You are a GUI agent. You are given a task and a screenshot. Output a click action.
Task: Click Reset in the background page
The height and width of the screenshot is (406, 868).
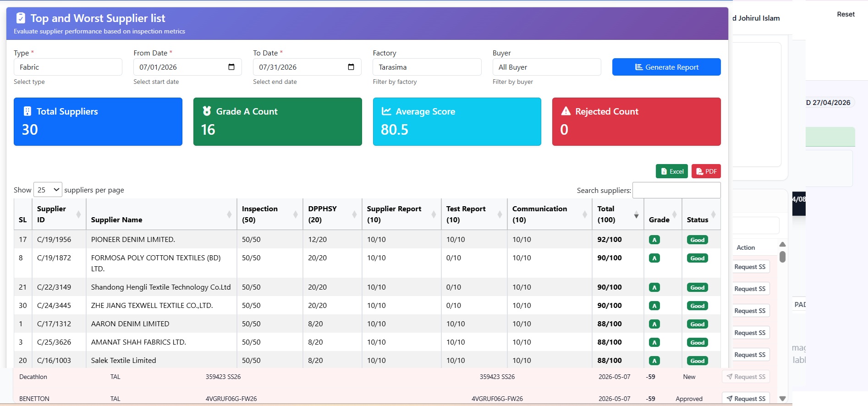point(846,14)
